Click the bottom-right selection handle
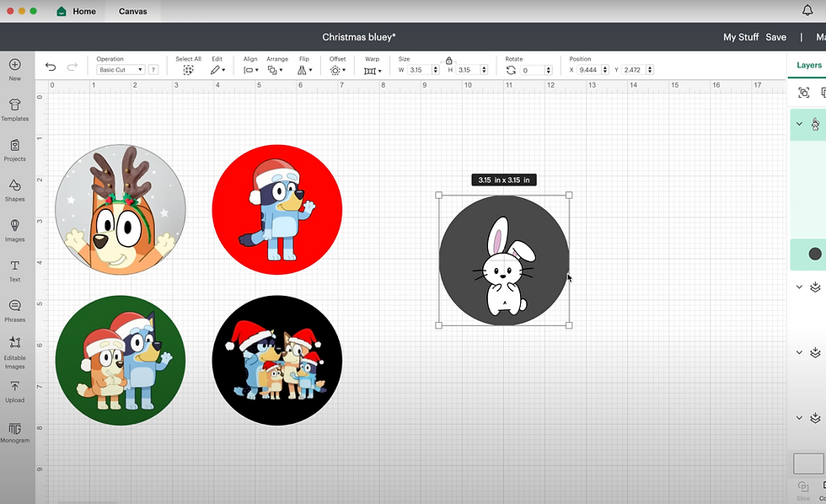This screenshot has width=826, height=504. click(569, 325)
